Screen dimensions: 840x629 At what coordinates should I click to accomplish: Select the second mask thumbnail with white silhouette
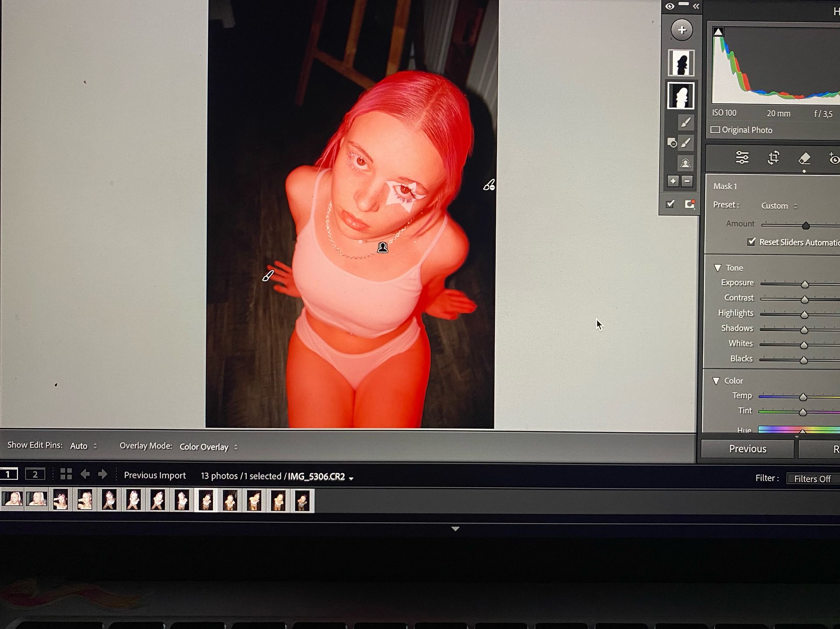point(681,95)
